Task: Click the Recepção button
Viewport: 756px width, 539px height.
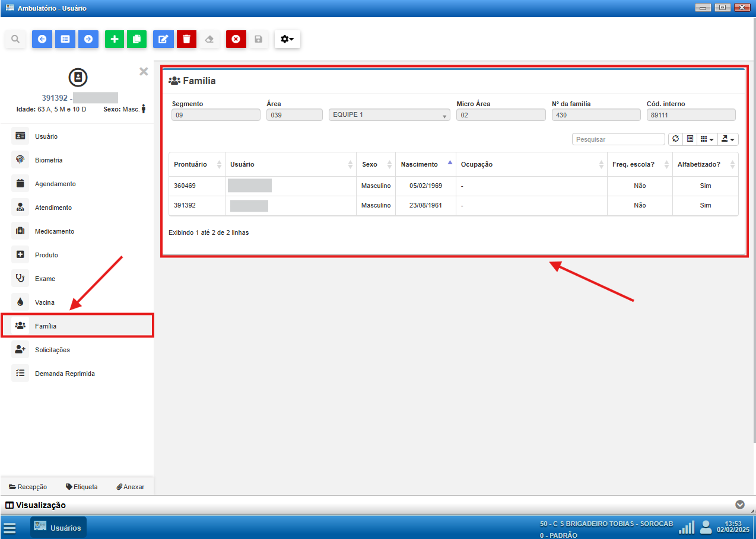Action: pos(28,487)
